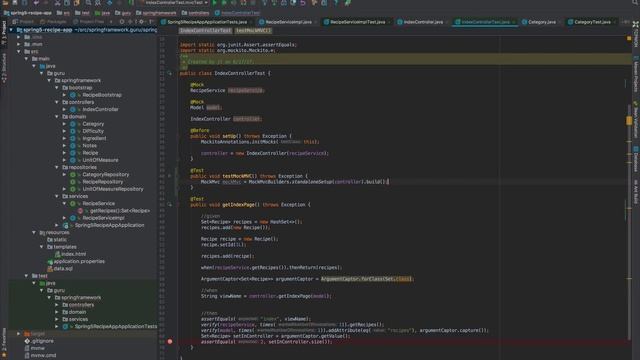Click the green Run button in toolbar

(214, 3)
